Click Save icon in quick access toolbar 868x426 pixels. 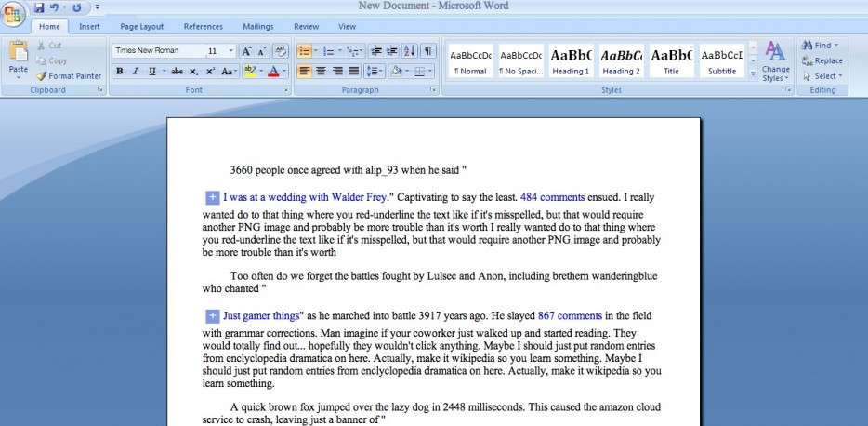[x=39, y=7]
